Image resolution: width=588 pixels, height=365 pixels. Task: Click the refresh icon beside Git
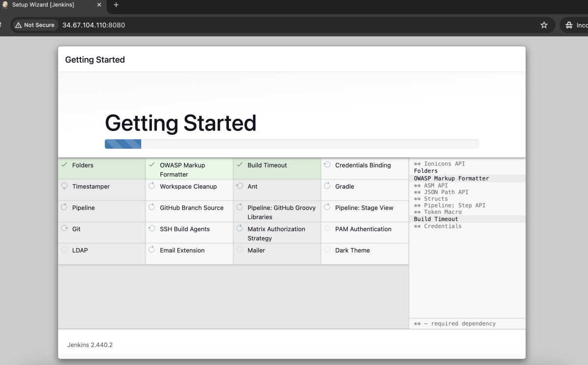(x=64, y=229)
